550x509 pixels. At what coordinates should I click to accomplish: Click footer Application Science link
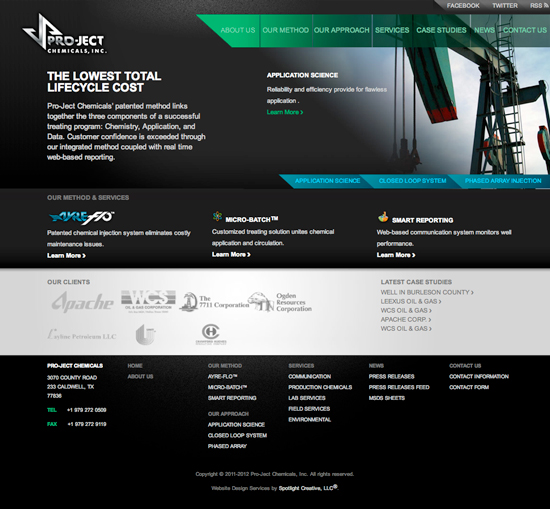pyautogui.click(x=236, y=424)
